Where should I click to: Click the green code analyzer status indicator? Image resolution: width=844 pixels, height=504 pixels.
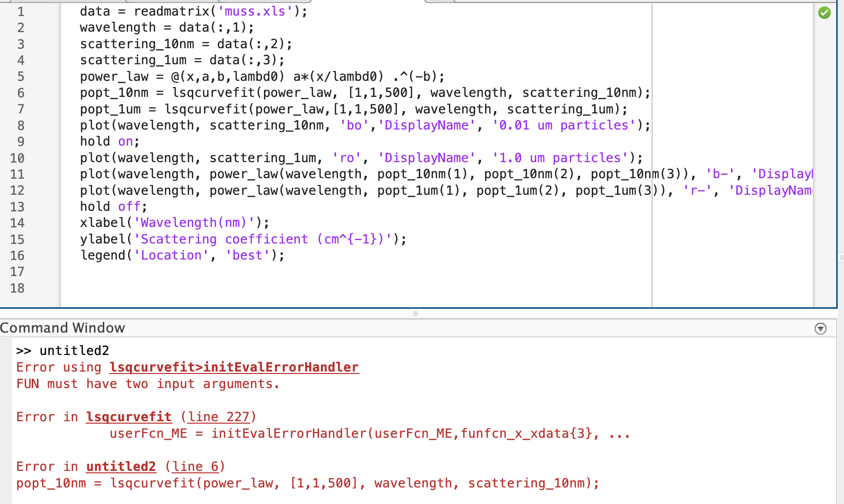pos(825,13)
